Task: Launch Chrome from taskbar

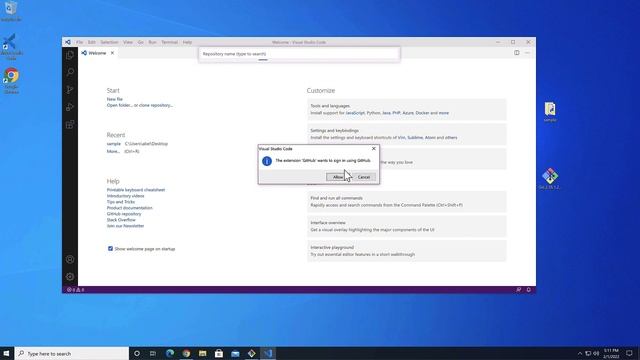Action: [186, 353]
